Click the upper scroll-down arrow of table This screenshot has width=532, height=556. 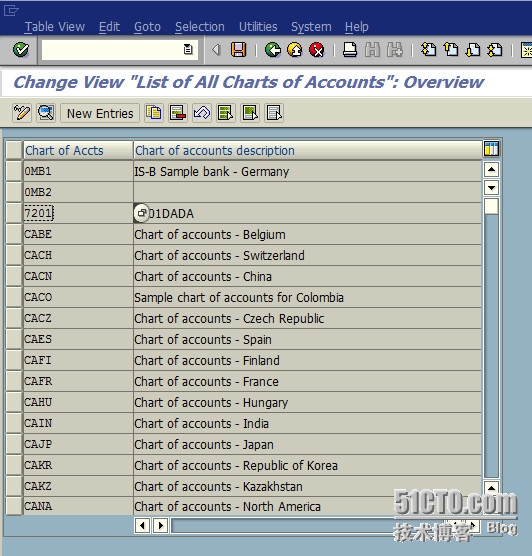pyautogui.click(x=491, y=187)
